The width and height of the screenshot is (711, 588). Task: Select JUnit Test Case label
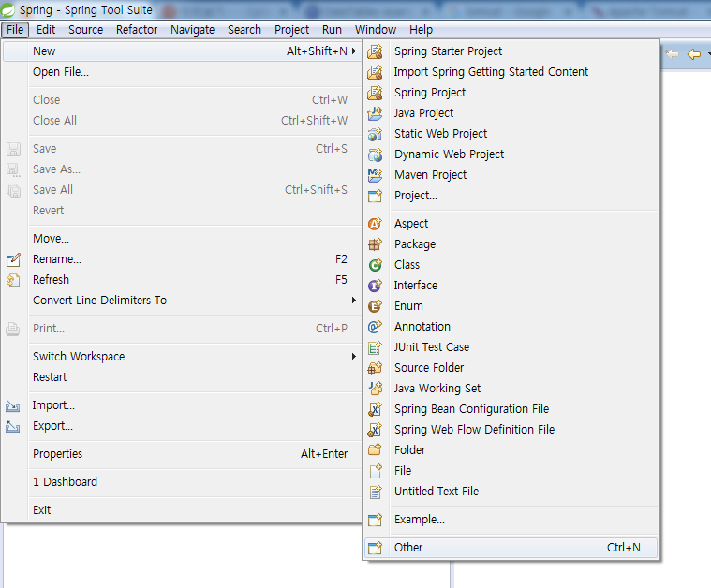click(x=431, y=347)
